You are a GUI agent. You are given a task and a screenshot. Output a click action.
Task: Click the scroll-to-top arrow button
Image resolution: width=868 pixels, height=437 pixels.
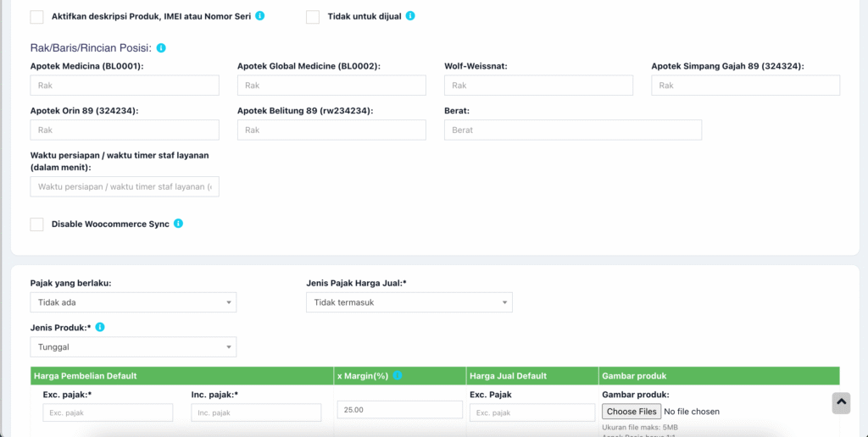(x=840, y=403)
